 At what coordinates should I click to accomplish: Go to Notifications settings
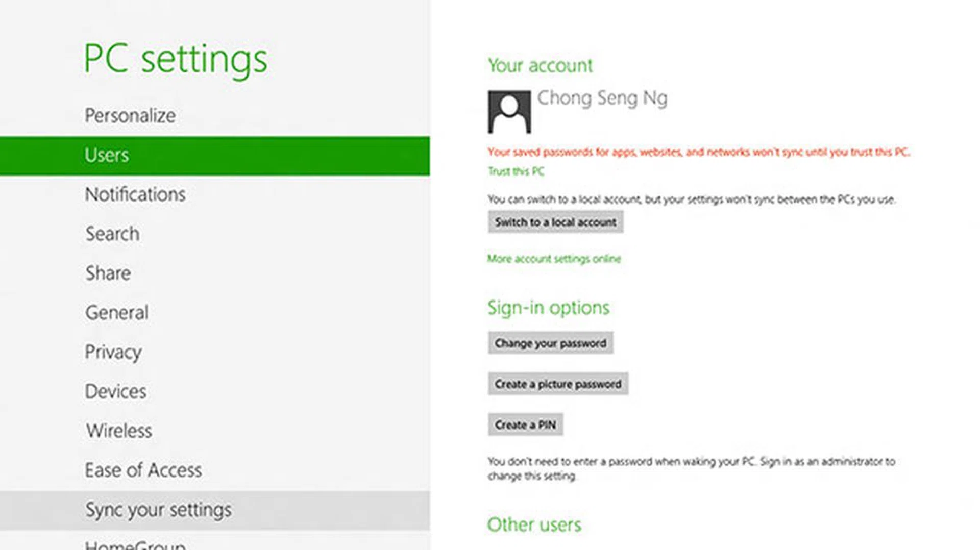[135, 194]
